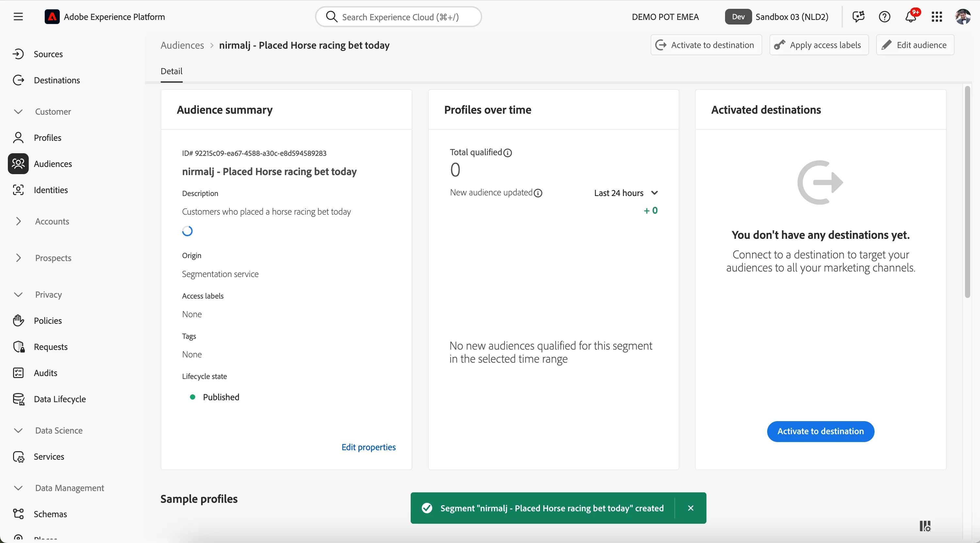Viewport: 980px width, 543px height.
Task: Expand the Prospects section
Action: tap(18, 258)
